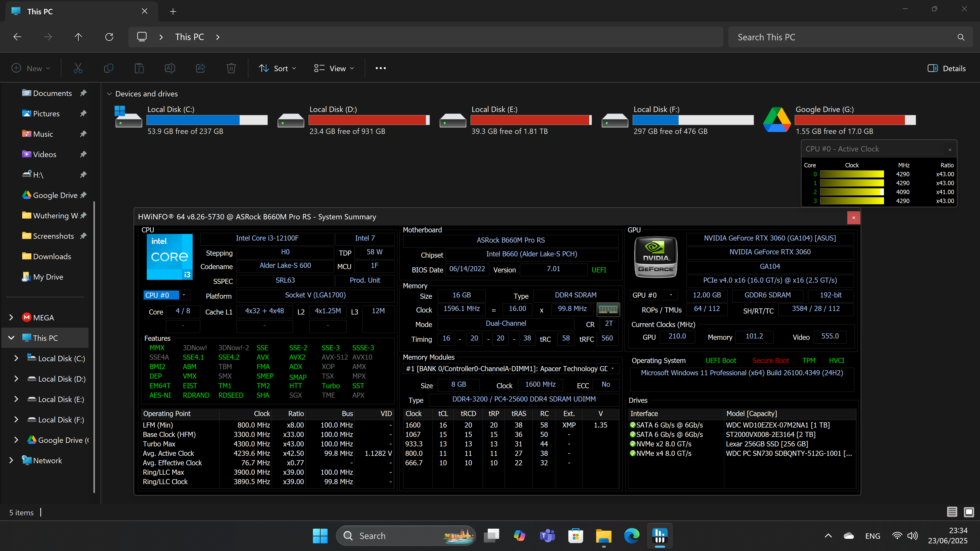This screenshot has width=980, height=551.
Task: Click Local Disk (E:) usage bar
Action: click(x=531, y=120)
